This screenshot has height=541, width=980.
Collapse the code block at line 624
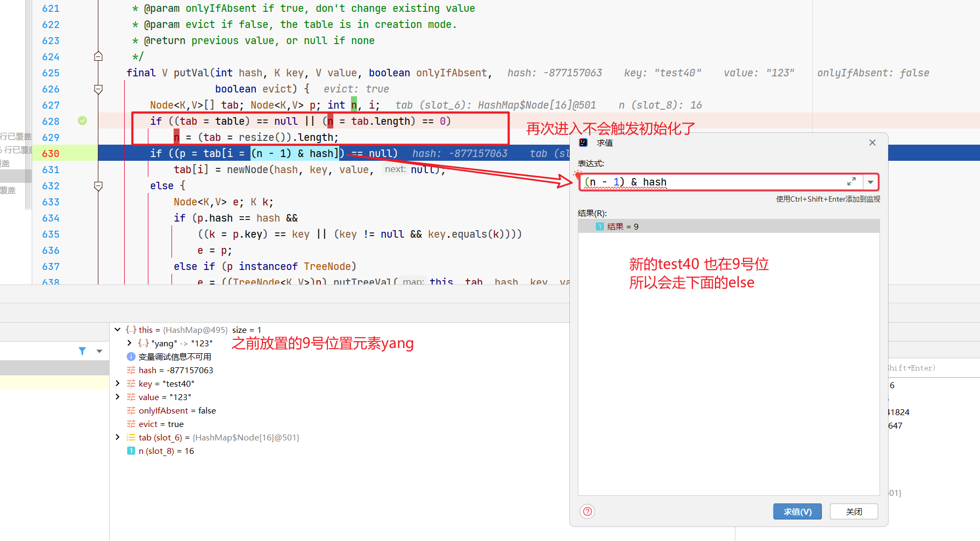pyautogui.click(x=98, y=56)
